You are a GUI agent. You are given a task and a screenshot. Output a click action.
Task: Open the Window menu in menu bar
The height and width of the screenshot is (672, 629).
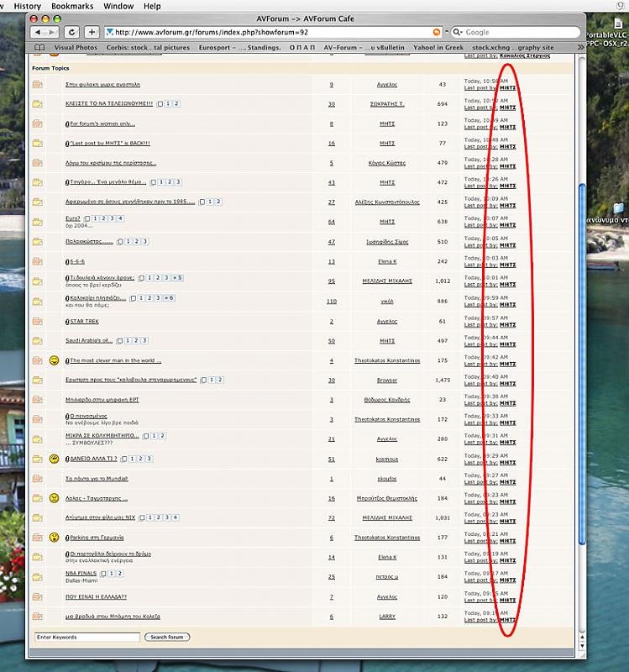click(118, 6)
